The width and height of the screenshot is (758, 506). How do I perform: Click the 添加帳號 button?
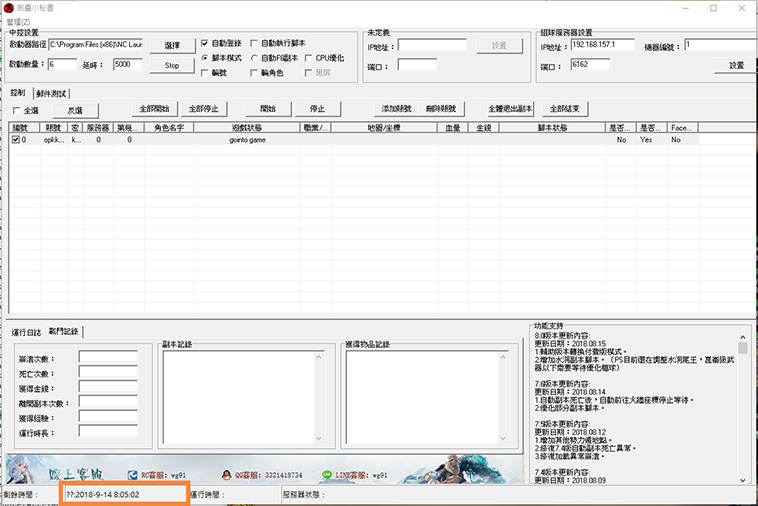coord(395,109)
